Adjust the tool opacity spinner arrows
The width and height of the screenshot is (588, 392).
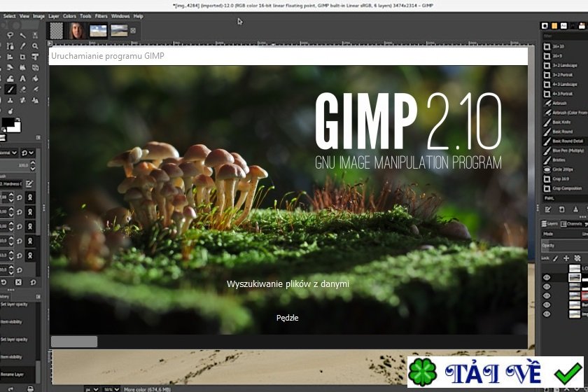coord(33,165)
